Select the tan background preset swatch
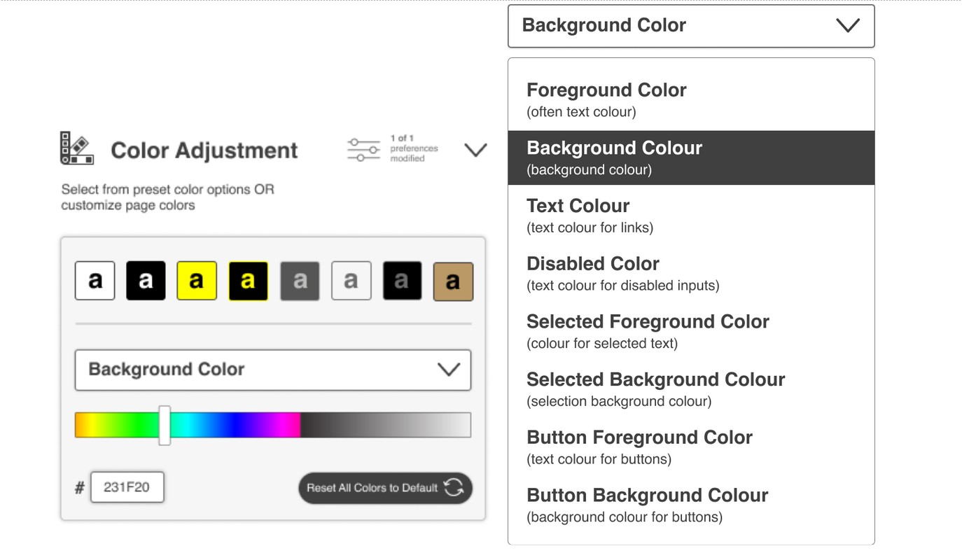The width and height of the screenshot is (962, 560). click(x=453, y=280)
